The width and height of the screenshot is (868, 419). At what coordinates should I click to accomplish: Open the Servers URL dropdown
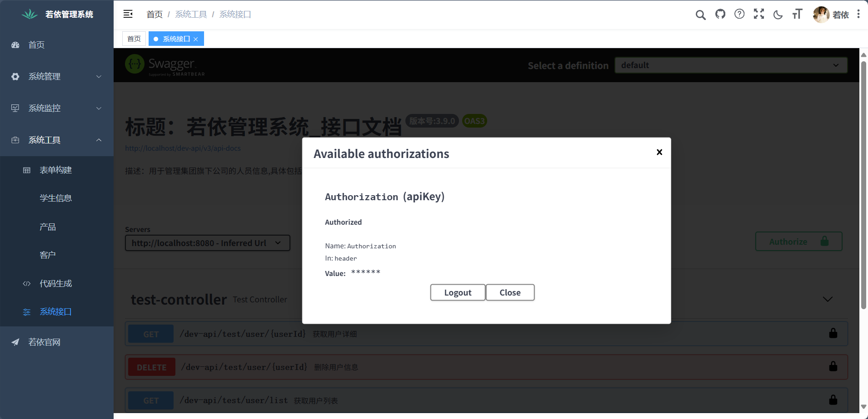pyautogui.click(x=208, y=243)
